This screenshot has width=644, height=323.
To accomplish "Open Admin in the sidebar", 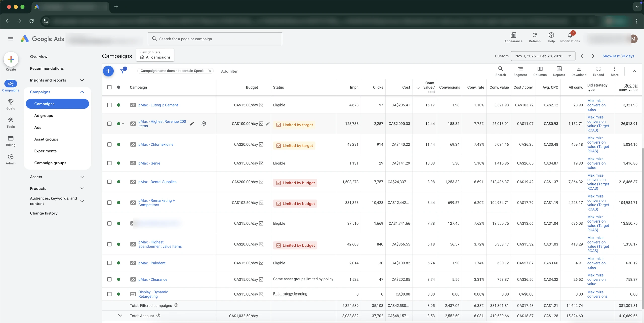I will pyautogui.click(x=11, y=159).
